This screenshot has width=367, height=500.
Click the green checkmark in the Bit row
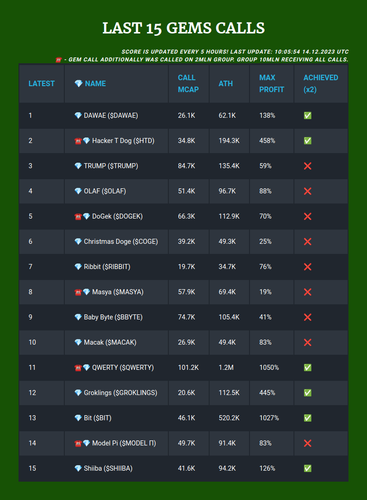pos(308,418)
